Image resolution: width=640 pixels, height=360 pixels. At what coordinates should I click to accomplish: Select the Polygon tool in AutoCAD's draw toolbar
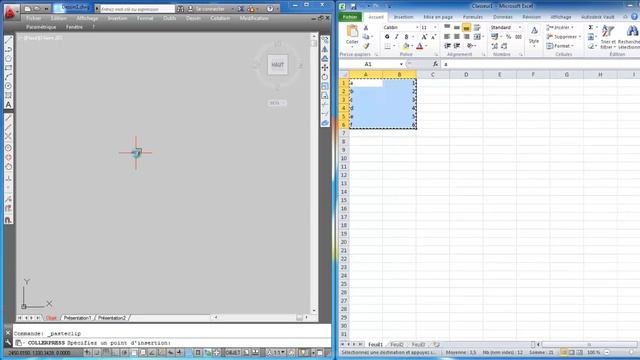pyautogui.click(x=8, y=59)
